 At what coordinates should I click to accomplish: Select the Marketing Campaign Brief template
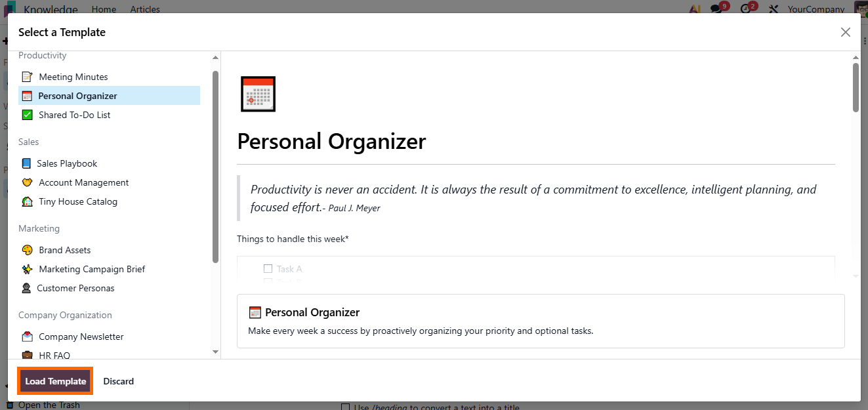92,269
